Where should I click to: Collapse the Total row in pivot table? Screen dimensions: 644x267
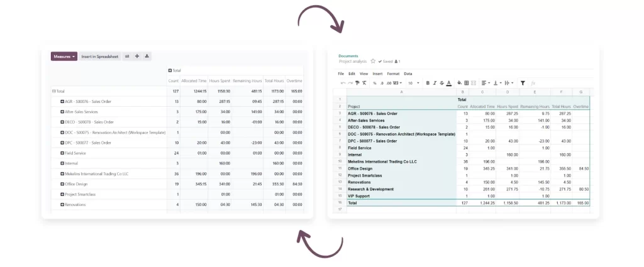click(x=54, y=91)
